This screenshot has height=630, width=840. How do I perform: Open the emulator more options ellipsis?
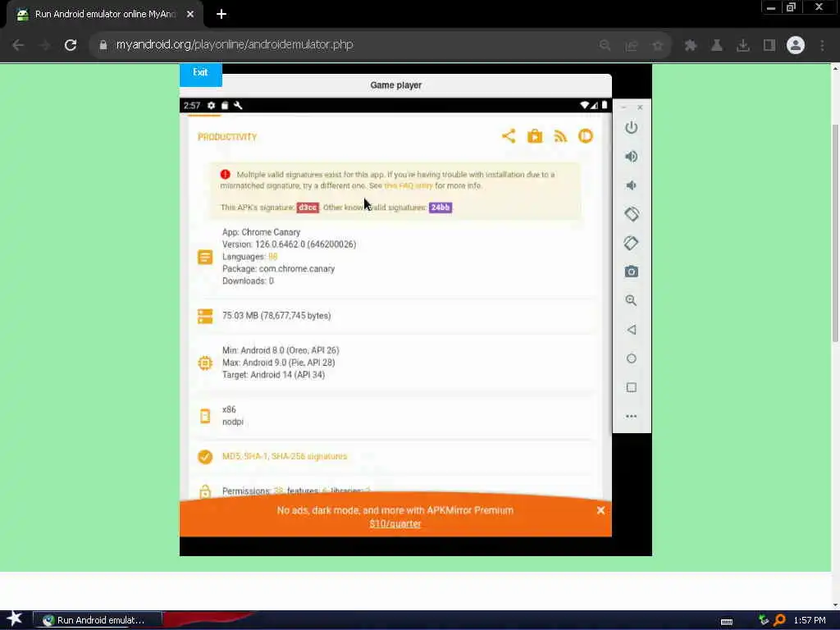(631, 416)
